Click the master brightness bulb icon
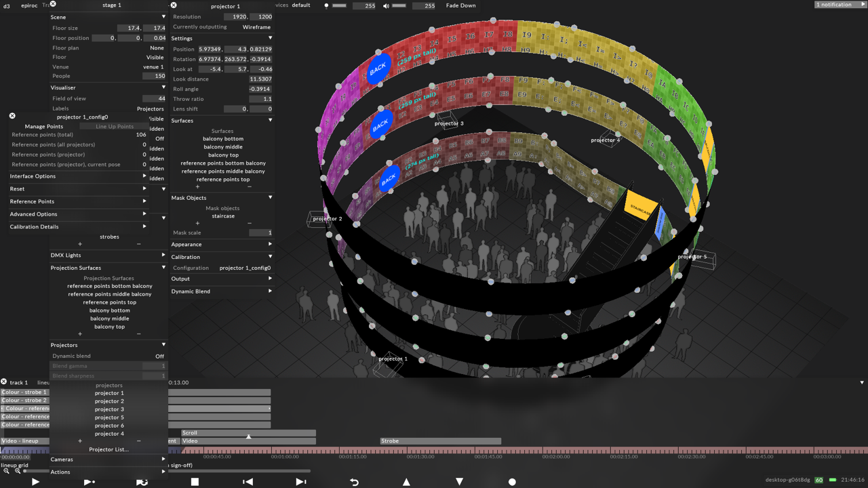The height and width of the screenshot is (488, 868). coord(326,5)
